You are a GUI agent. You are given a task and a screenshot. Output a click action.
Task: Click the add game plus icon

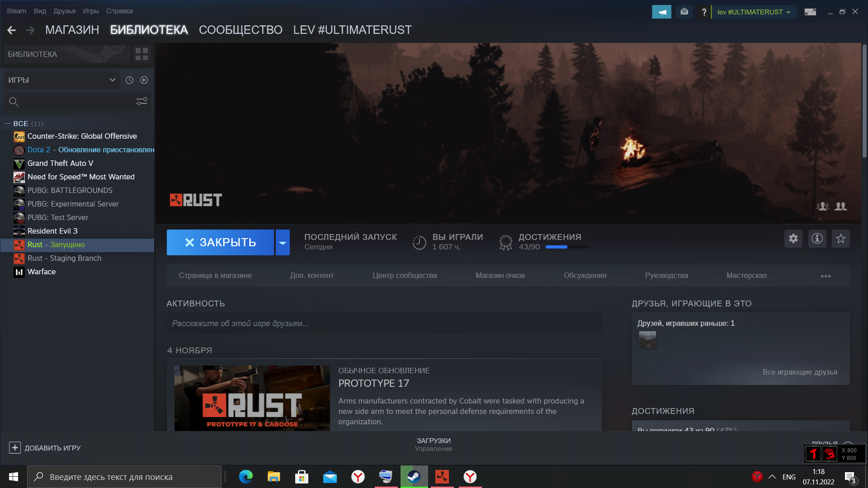tap(15, 448)
